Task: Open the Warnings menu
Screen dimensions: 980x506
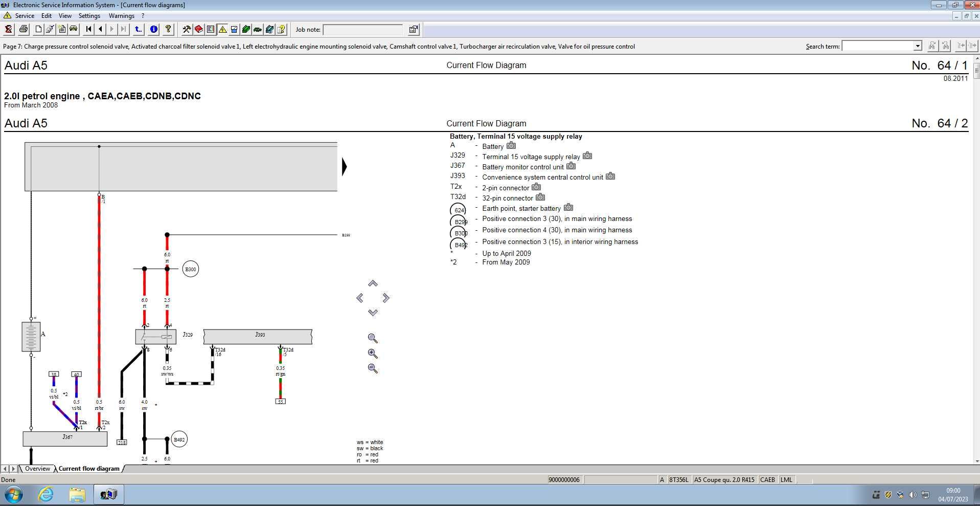Action: (x=121, y=16)
